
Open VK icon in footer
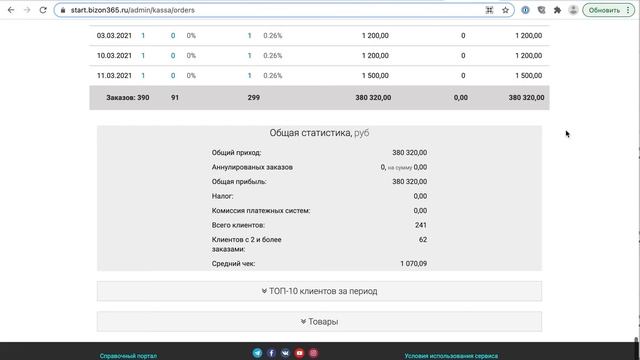click(285, 353)
